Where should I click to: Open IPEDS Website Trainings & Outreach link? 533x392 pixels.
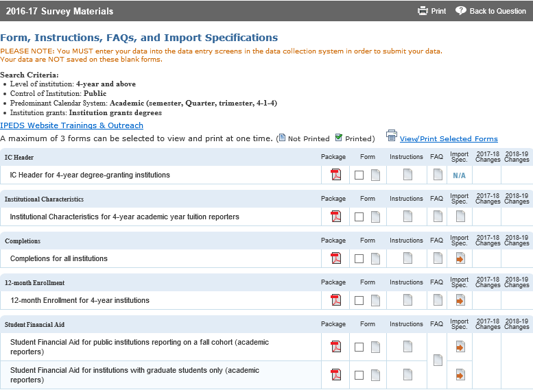pos(72,125)
